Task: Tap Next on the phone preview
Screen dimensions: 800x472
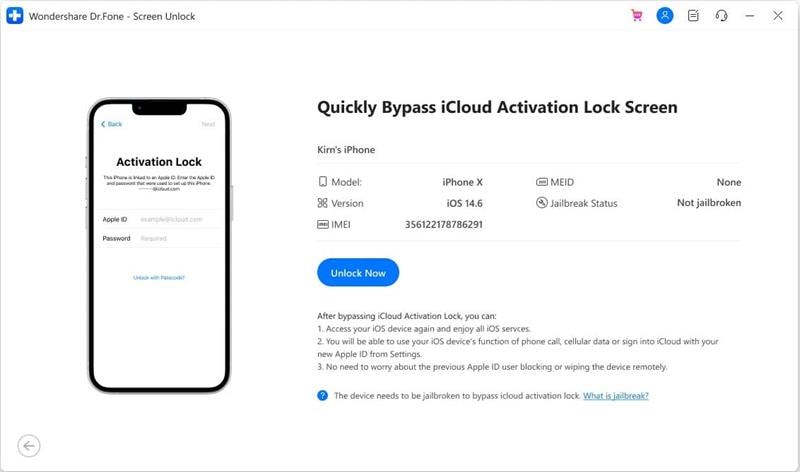Action: click(x=208, y=124)
